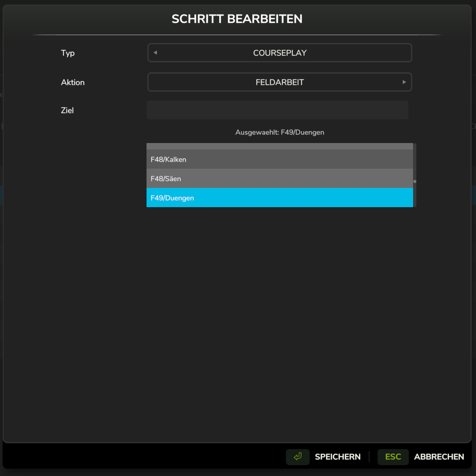Image resolution: width=476 pixels, height=476 pixels.
Task: Click the left arrow on the Typ selector
Action: point(155,52)
